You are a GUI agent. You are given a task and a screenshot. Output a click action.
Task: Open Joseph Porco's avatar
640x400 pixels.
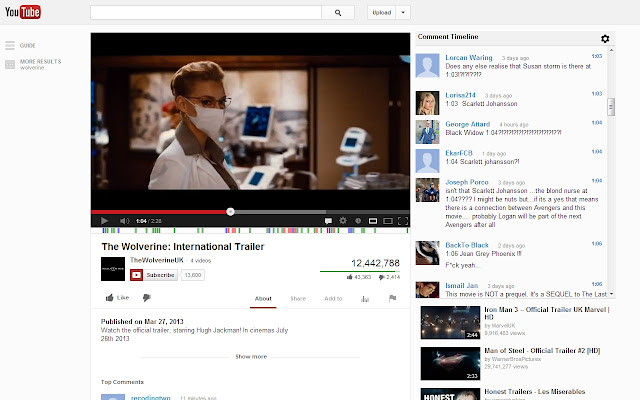pyautogui.click(x=427, y=190)
